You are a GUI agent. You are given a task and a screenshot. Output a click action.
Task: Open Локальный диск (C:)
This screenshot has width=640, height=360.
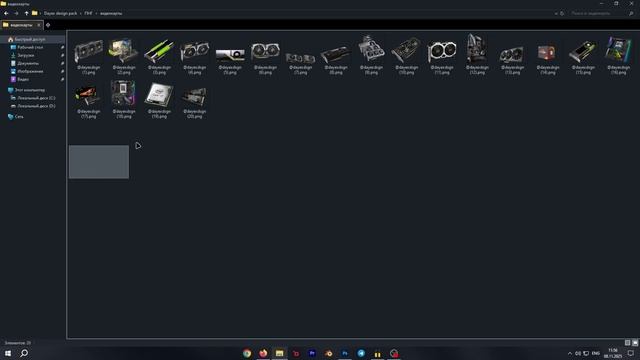click(36, 98)
